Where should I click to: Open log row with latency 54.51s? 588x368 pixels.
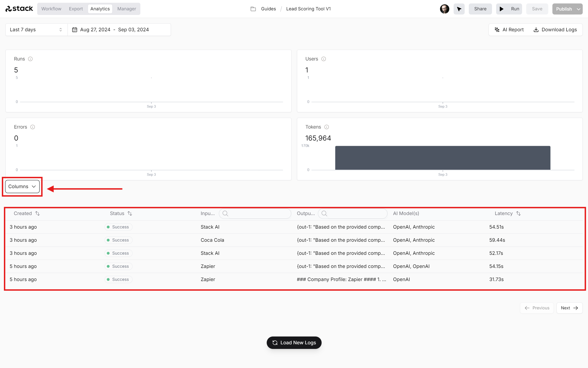(x=294, y=227)
